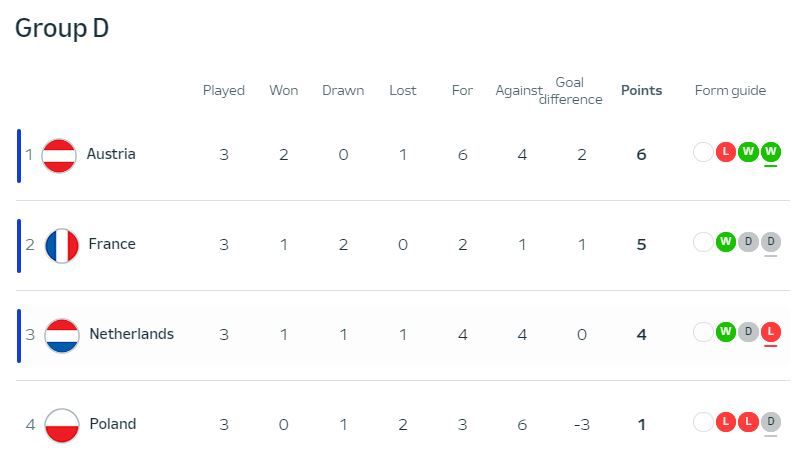Click the France flag icon
The height and width of the screenshot is (467, 796).
[62, 245]
